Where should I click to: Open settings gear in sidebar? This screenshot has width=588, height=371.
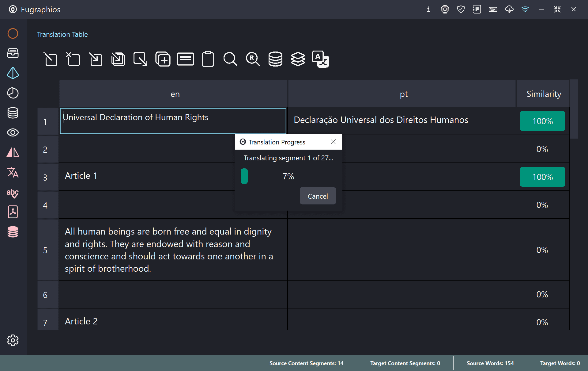point(13,340)
